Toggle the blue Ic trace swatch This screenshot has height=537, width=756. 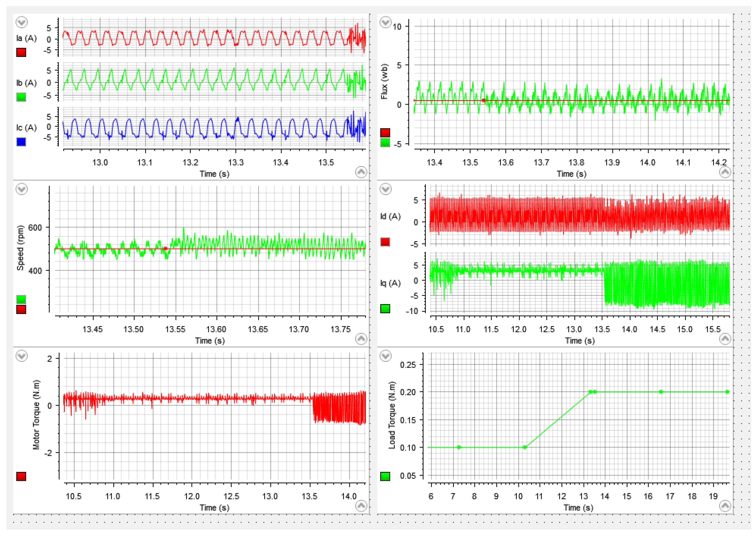pyautogui.click(x=21, y=142)
